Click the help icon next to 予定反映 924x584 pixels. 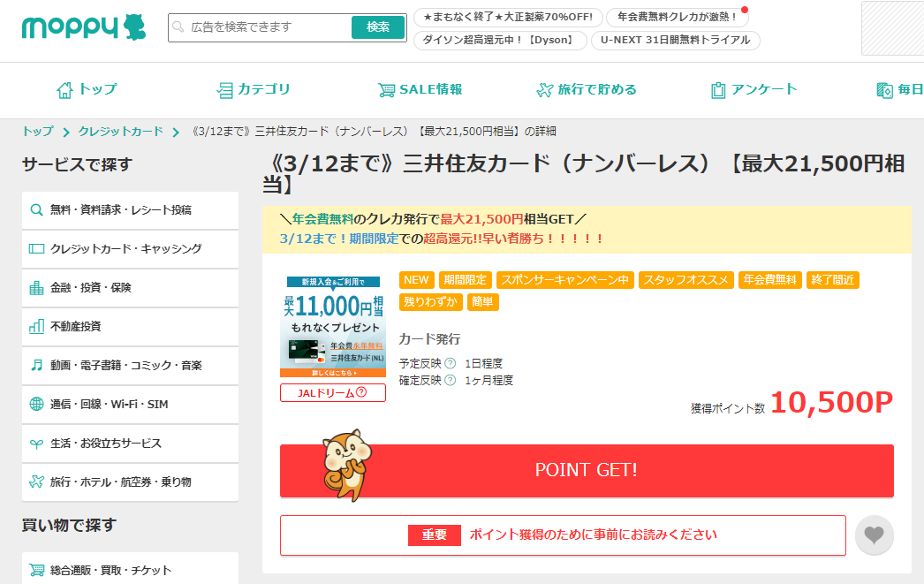(x=451, y=363)
